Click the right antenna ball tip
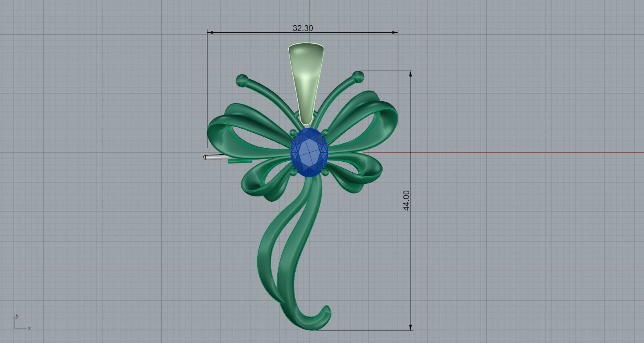 358,76
